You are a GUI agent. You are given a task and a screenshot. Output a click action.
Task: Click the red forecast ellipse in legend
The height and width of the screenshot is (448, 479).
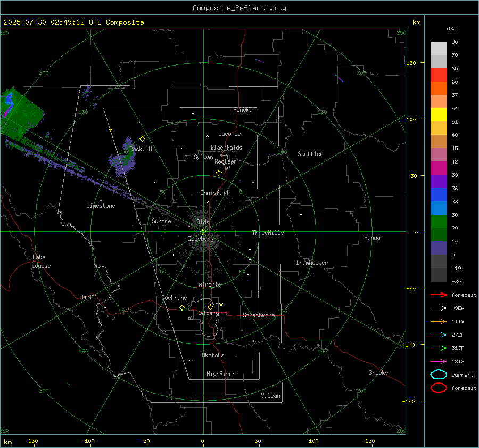click(439, 388)
